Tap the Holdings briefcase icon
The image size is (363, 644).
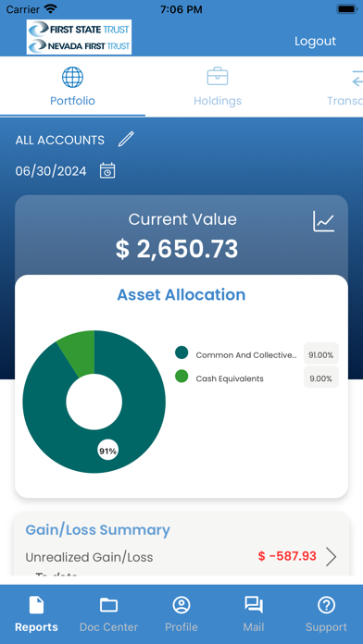(x=218, y=77)
